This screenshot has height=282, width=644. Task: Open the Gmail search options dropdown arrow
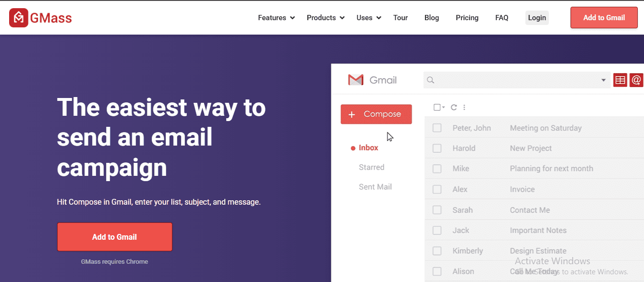(604, 80)
